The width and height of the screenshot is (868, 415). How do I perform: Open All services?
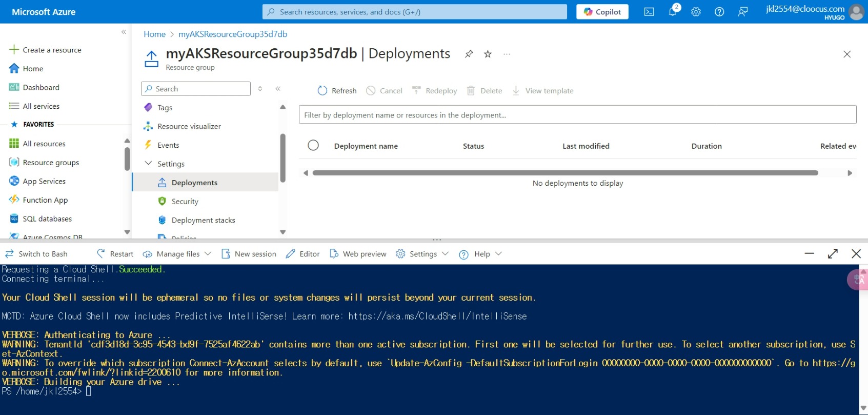[x=35, y=106]
